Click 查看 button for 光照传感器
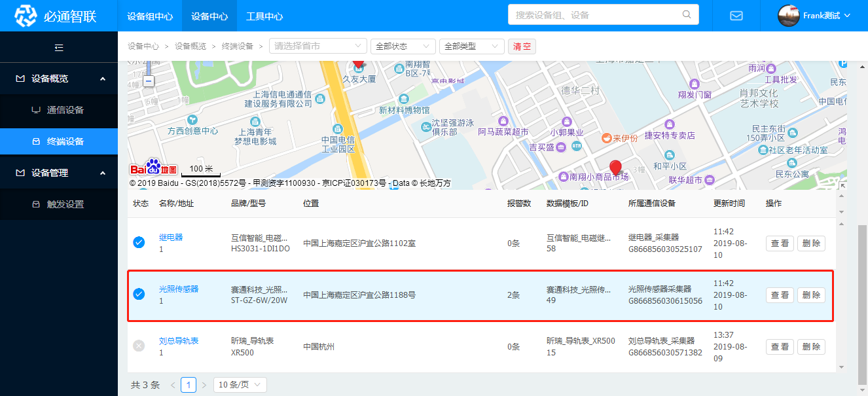Image resolution: width=868 pixels, height=396 pixels. (780, 295)
